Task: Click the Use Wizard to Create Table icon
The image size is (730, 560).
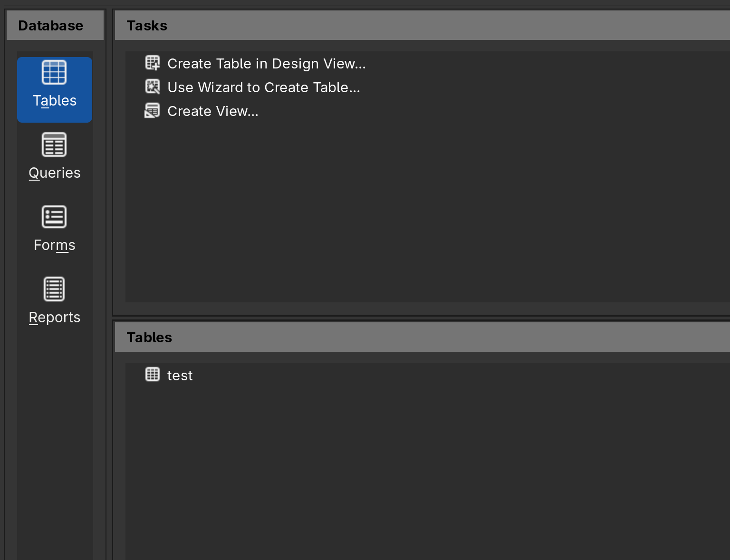Action: coord(153,87)
